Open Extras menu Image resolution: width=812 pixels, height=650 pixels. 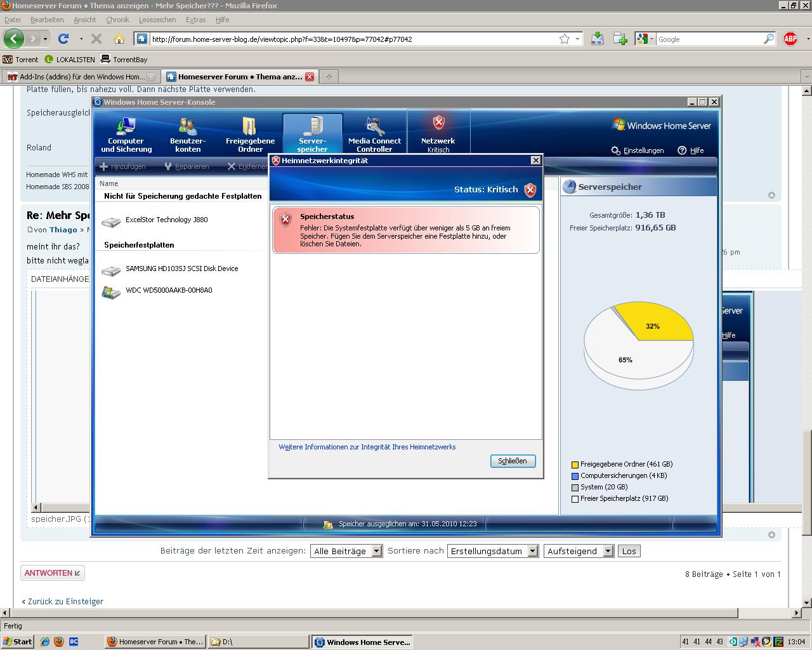[196, 20]
